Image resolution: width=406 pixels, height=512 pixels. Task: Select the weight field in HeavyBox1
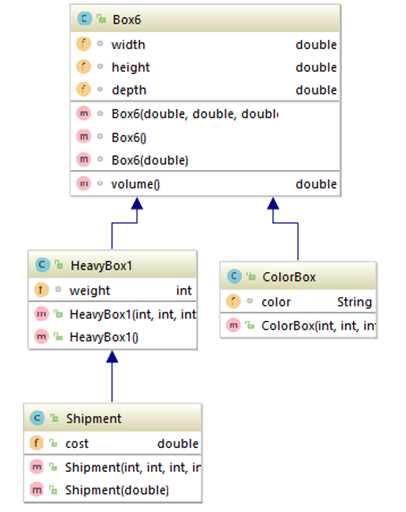[113, 290]
